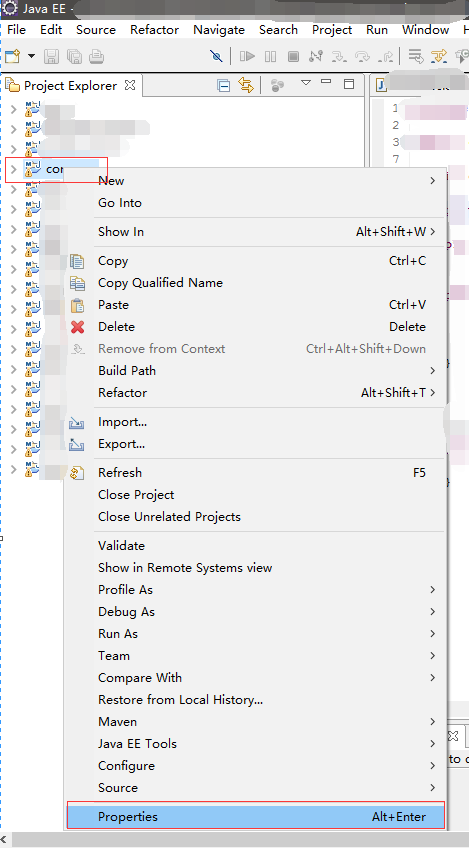Open the Refactor menu in menu bar
This screenshot has width=469, height=848.
tap(154, 30)
